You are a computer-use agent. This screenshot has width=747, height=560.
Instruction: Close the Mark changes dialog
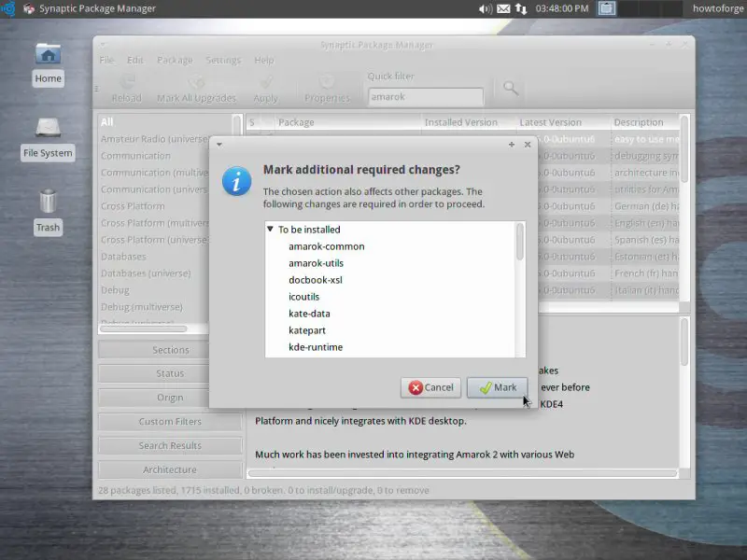click(528, 145)
